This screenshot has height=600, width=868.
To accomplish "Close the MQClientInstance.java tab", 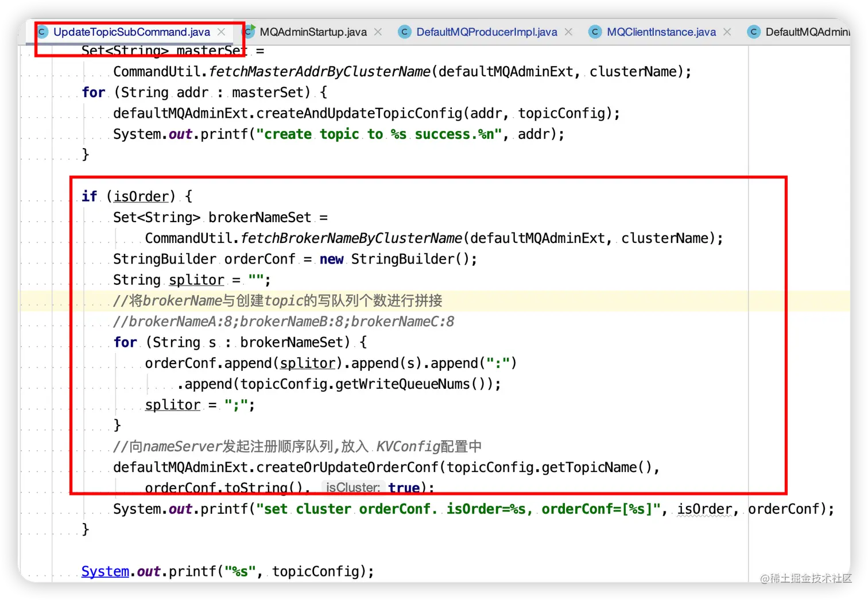I will tap(727, 32).
